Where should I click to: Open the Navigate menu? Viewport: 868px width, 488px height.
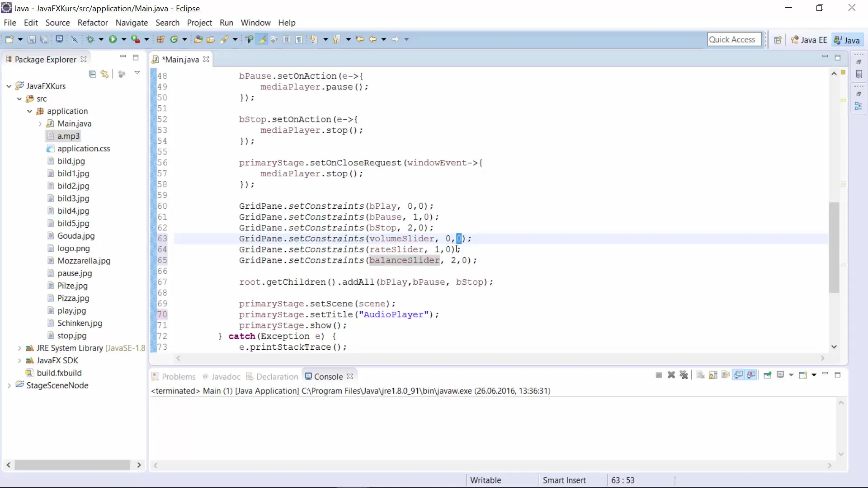click(132, 23)
